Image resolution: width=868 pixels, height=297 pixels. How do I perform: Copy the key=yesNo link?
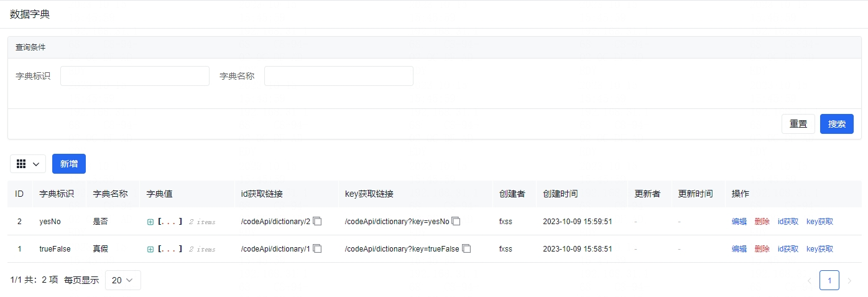(x=456, y=222)
